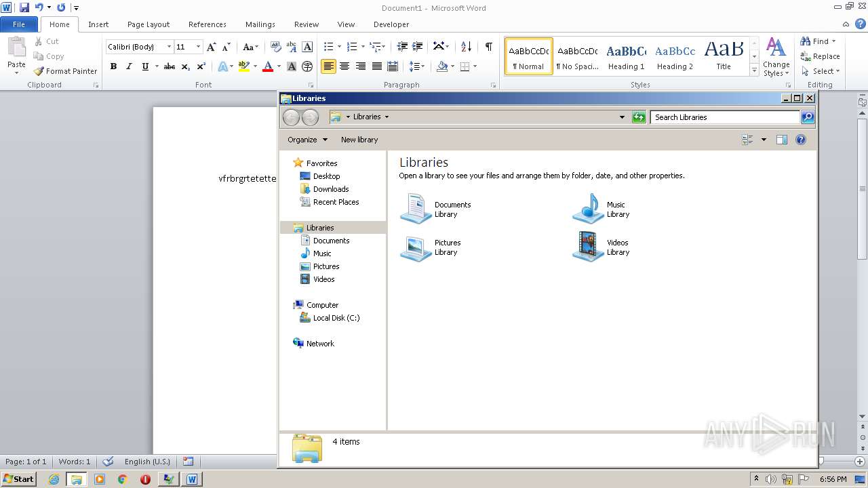
Task: Align text right
Action: click(361, 66)
